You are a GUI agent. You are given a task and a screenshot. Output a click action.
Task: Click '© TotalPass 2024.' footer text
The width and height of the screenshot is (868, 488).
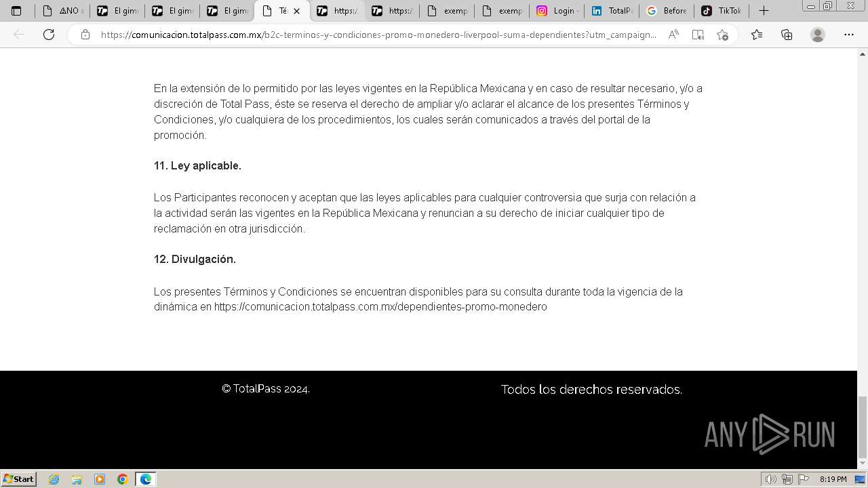coord(266,389)
